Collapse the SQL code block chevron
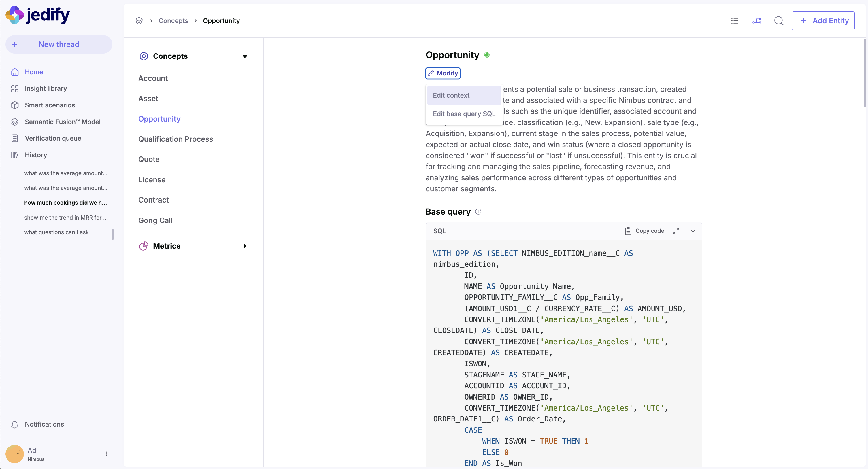The height and width of the screenshot is (469, 868). coord(693,231)
